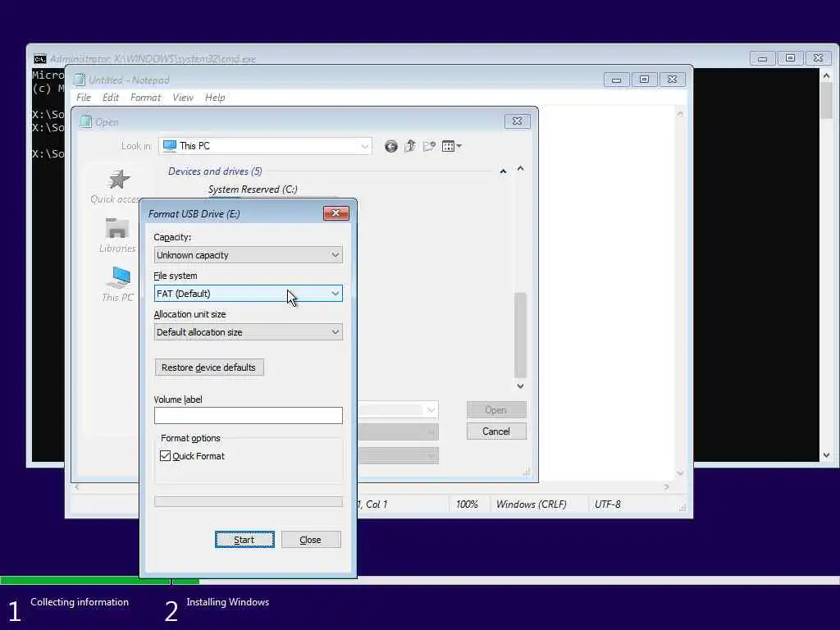Screen dimensions: 840x630
Task: Click the UTF-8 status bar entry
Action: (608, 504)
